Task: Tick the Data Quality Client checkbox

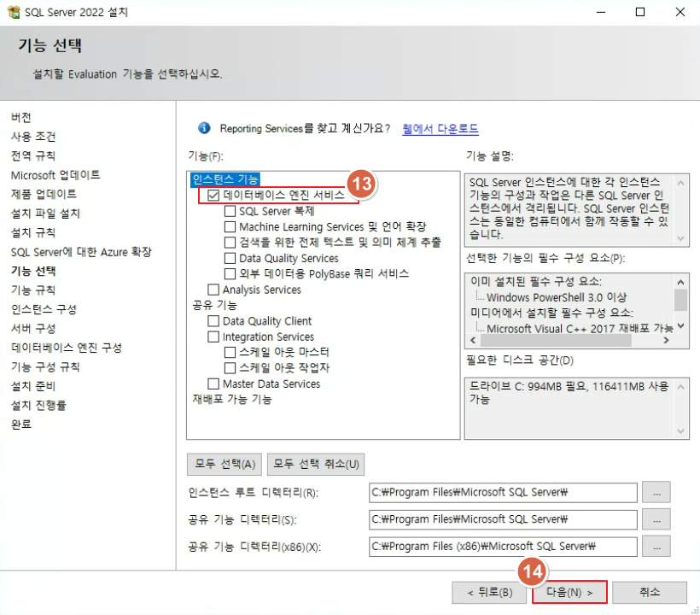Action: click(213, 320)
